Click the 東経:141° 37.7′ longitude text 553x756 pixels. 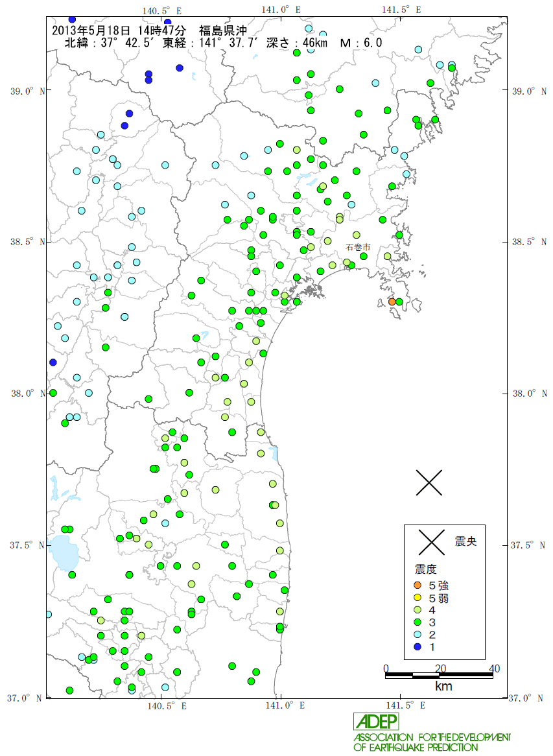(212, 43)
